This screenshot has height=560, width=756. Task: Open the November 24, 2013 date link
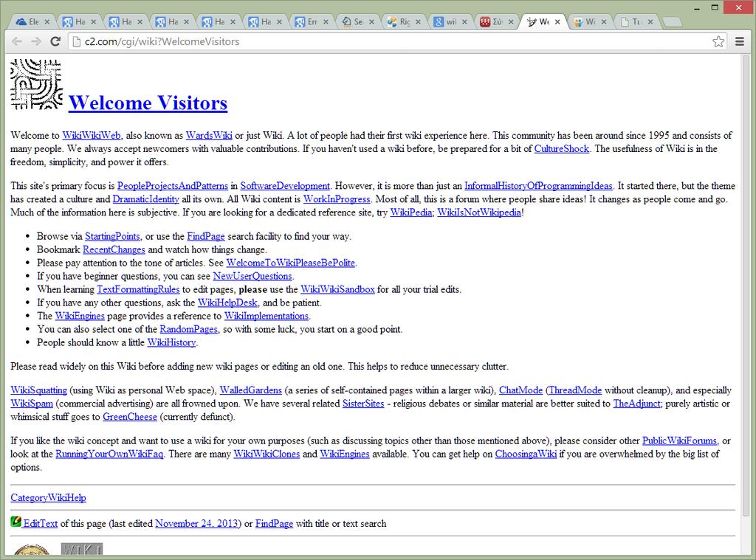pyautogui.click(x=196, y=524)
